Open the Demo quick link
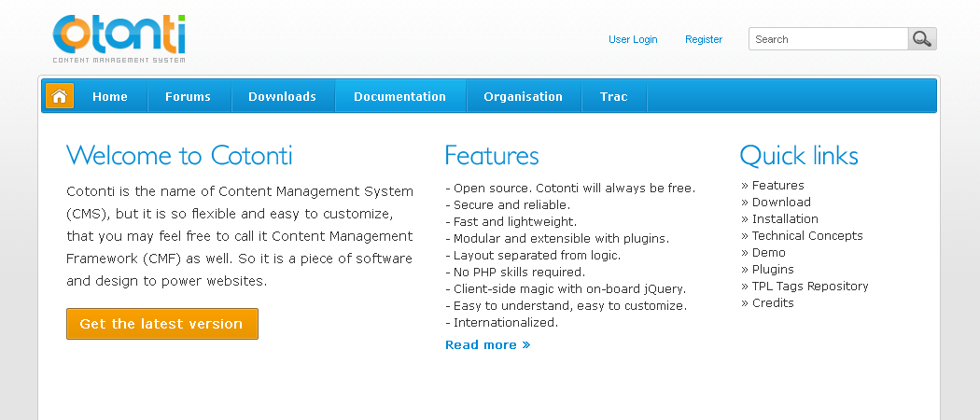 769,253
